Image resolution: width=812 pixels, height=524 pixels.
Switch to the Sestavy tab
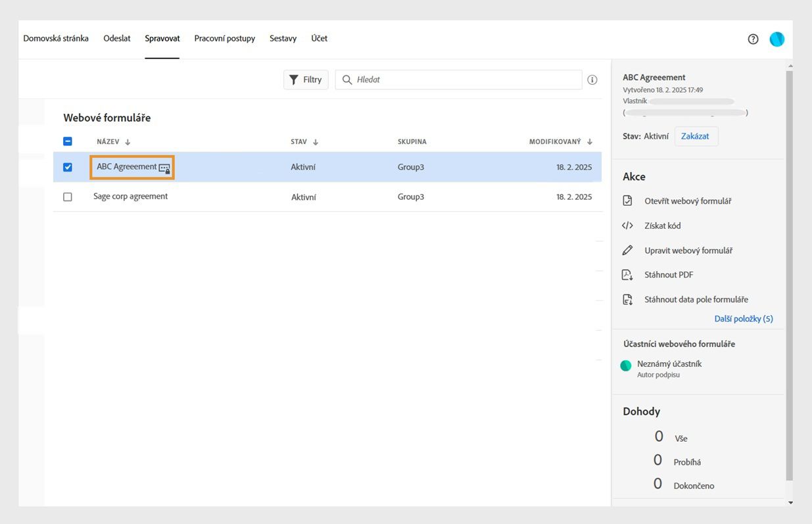coord(283,39)
